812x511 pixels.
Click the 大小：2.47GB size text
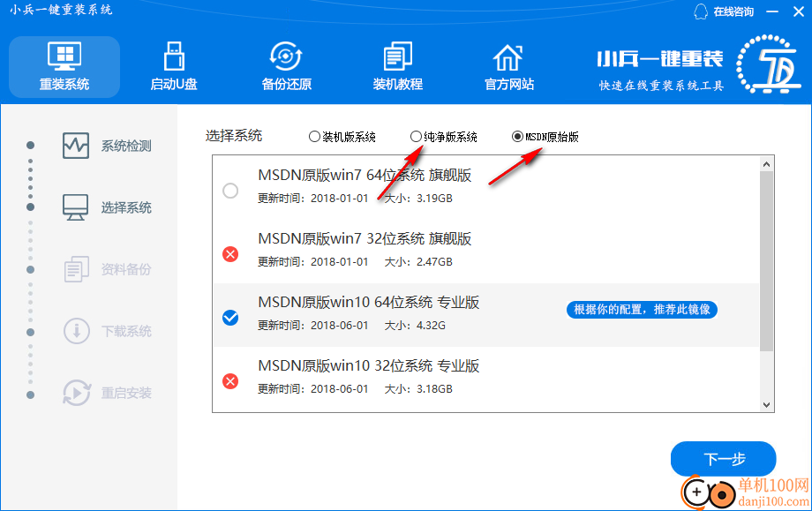417,262
